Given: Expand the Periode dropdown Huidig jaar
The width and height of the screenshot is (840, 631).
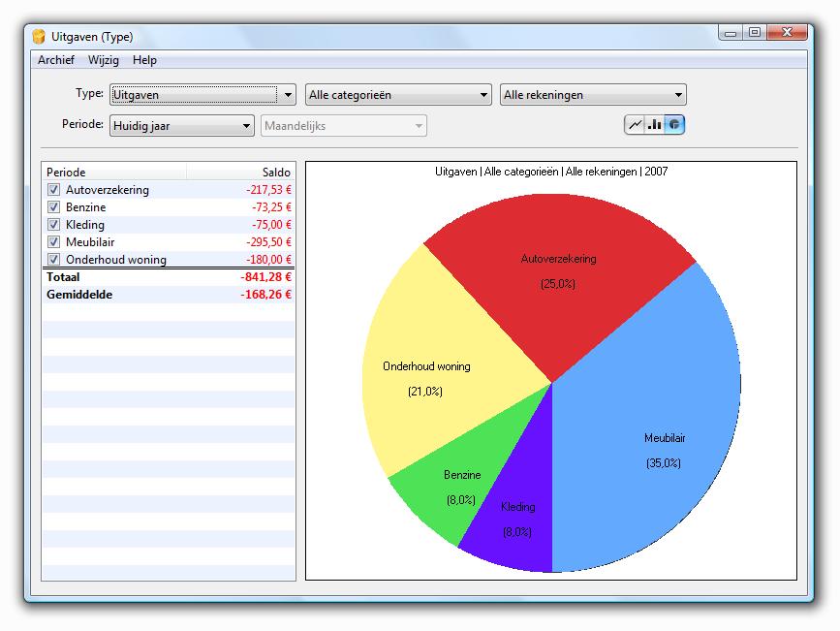Looking at the screenshot, I should pos(181,125).
